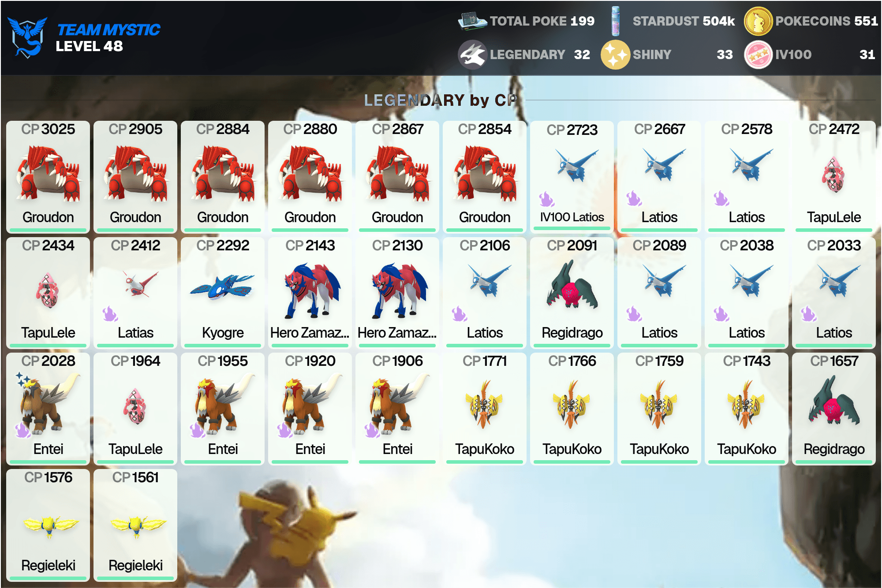
Task: Tap the Stardust bottle icon
Action: point(616,21)
